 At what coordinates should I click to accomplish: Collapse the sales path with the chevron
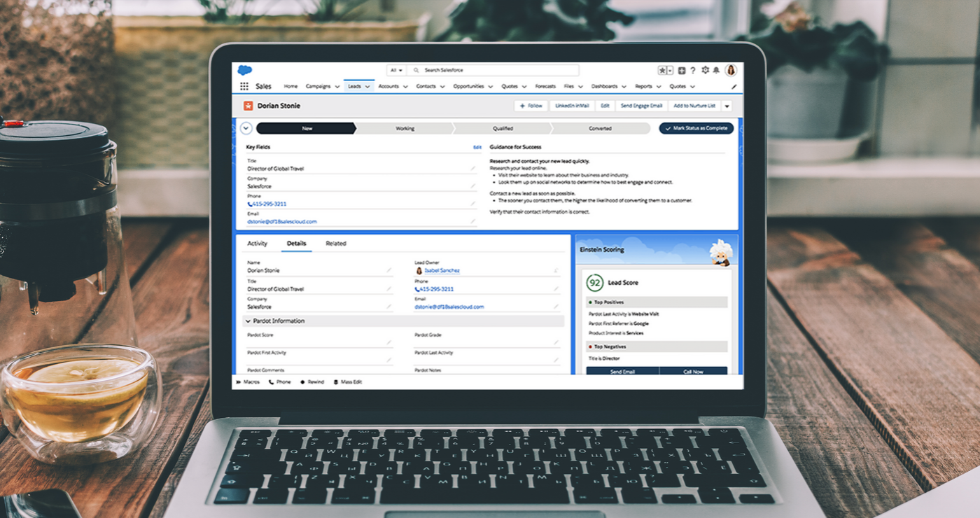coord(246,128)
